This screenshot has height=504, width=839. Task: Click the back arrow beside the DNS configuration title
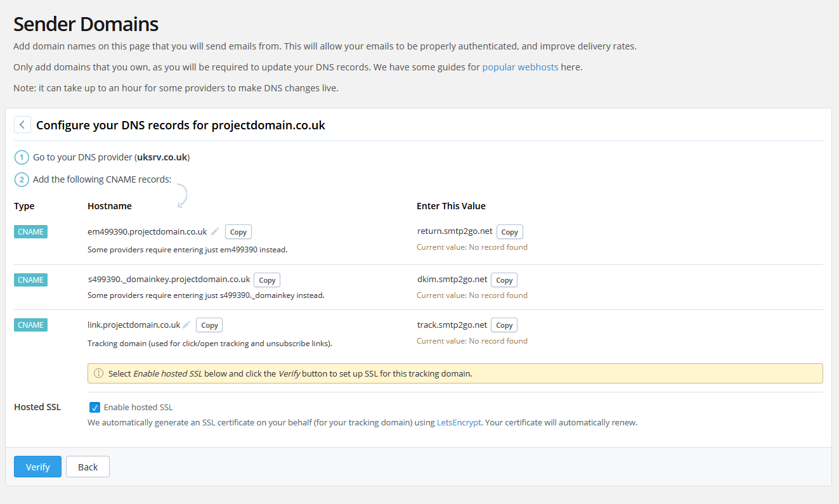coord(22,124)
